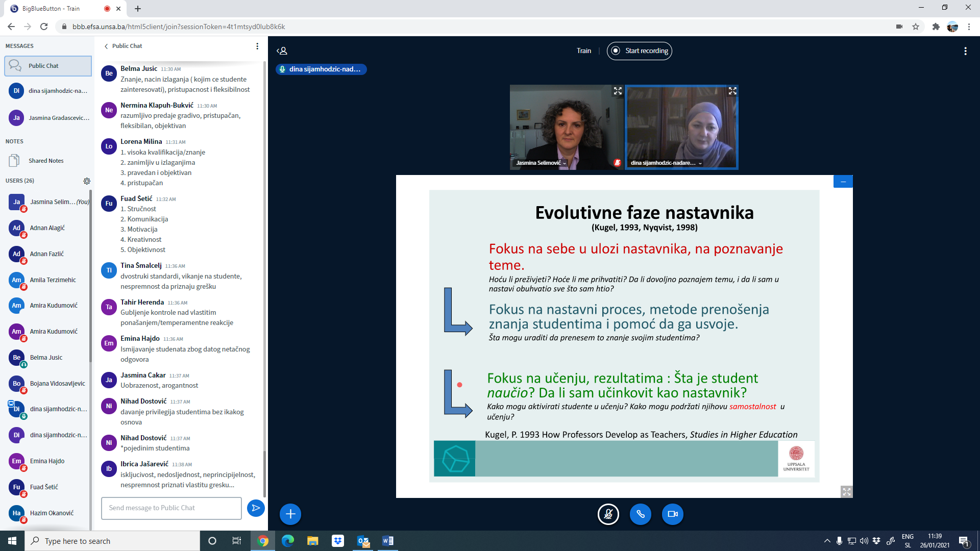Close Public Chat via back header

point(123,46)
